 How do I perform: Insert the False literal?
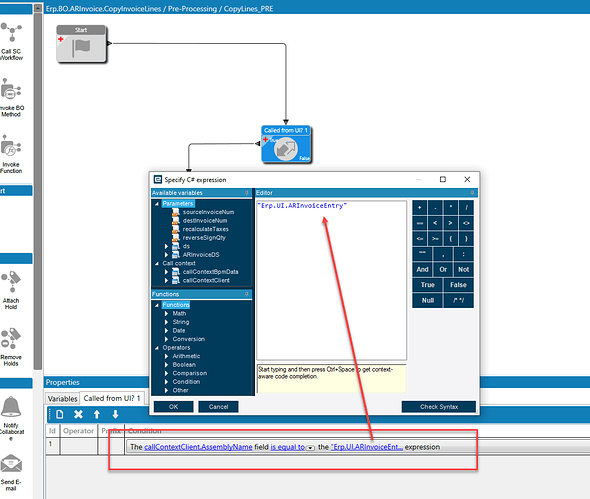click(x=458, y=285)
